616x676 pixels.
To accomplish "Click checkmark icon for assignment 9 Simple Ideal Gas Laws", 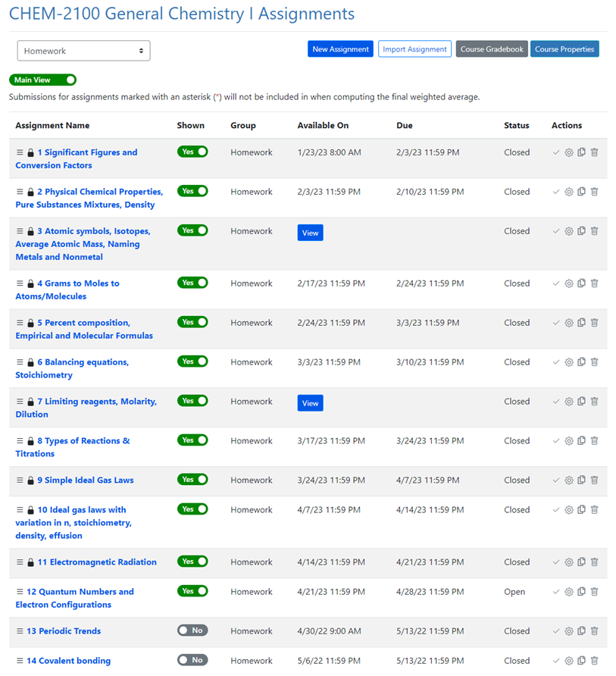I will point(556,480).
